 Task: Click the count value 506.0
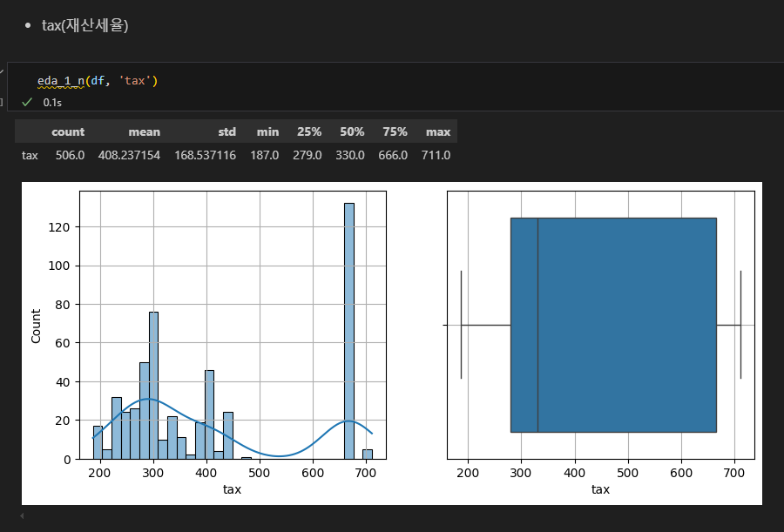[x=70, y=155]
